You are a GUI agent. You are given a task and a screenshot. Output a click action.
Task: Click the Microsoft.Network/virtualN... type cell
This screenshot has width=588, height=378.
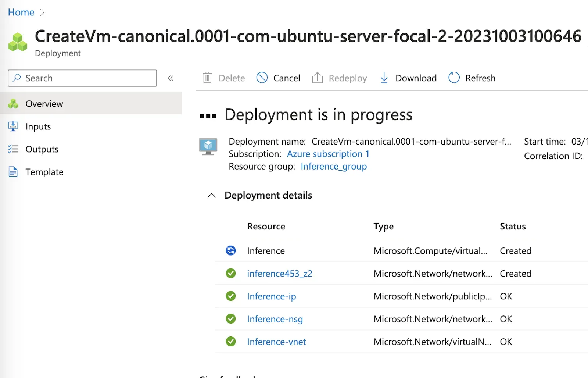point(432,342)
